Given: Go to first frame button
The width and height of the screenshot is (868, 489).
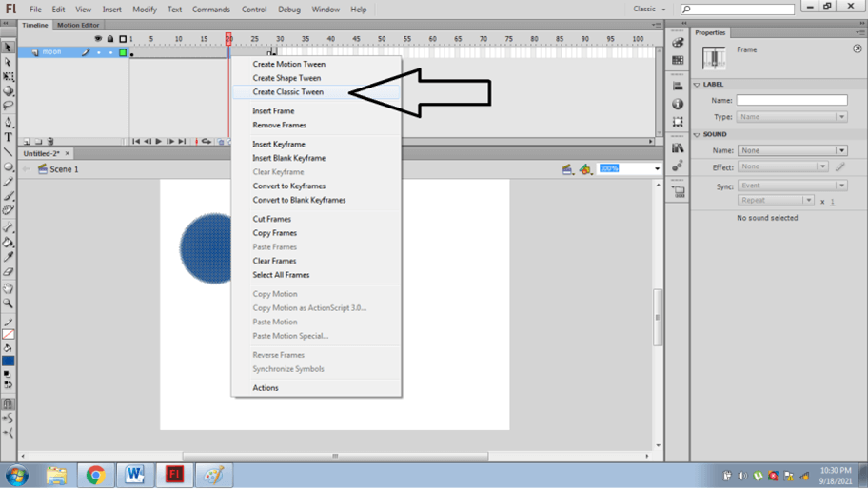Looking at the screenshot, I should tap(135, 142).
